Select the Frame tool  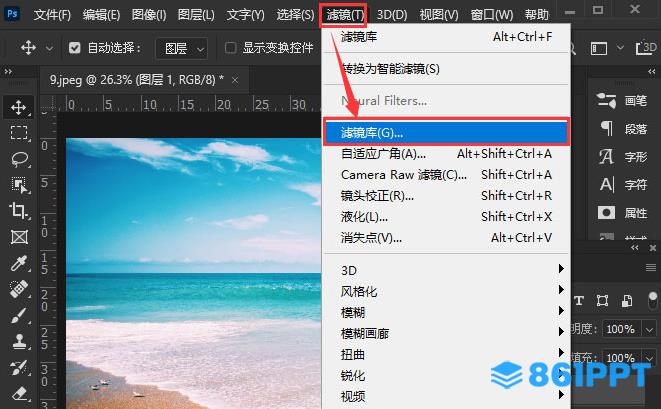click(19, 237)
